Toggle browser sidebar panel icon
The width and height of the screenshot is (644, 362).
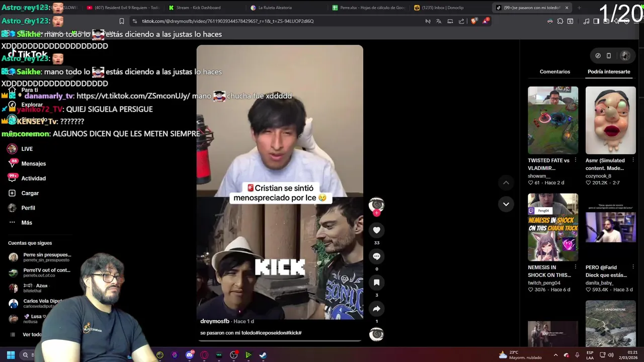point(596,21)
